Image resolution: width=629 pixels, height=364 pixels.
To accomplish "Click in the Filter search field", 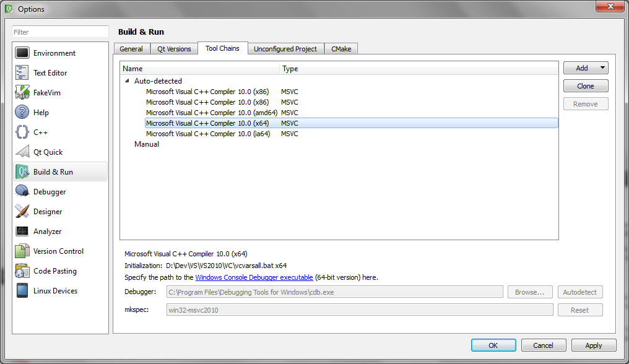I will 61,32.
